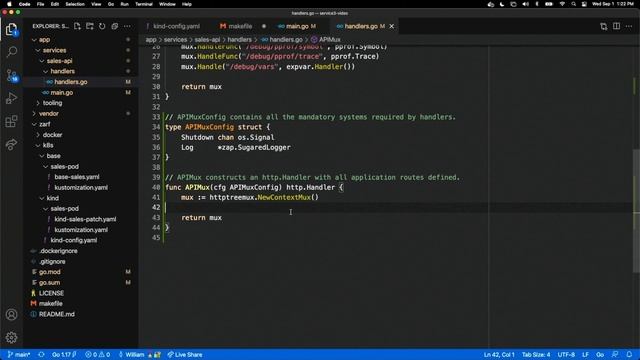Viewport: 640px width, 360px height.
Task: Click LF end of line selector
Action: tap(585, 355)
